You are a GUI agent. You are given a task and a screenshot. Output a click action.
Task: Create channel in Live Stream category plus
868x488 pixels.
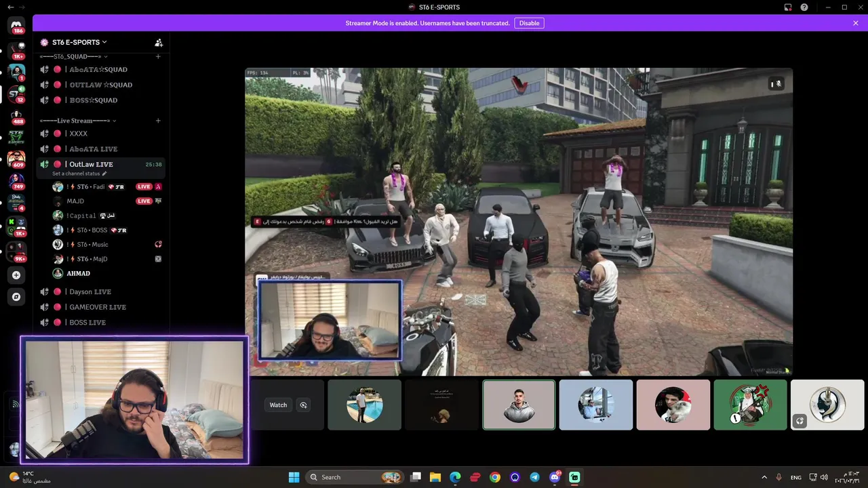tap(158, 121)
